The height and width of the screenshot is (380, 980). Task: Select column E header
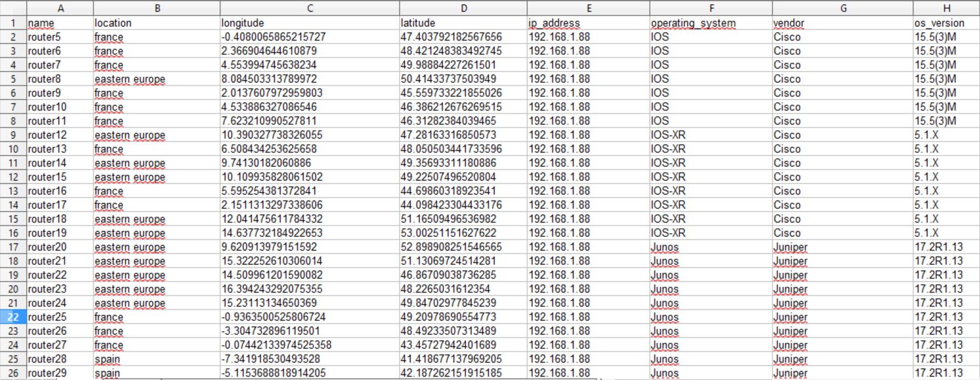tap(589, 8)
